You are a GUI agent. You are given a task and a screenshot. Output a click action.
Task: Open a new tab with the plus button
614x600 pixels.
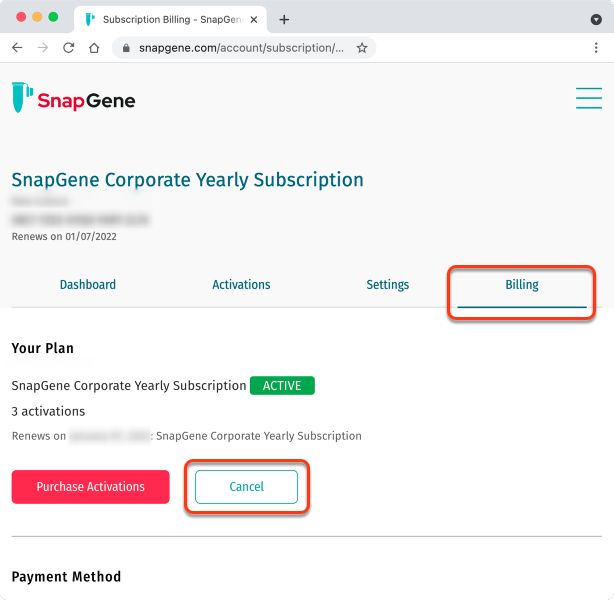coord(284,20)
